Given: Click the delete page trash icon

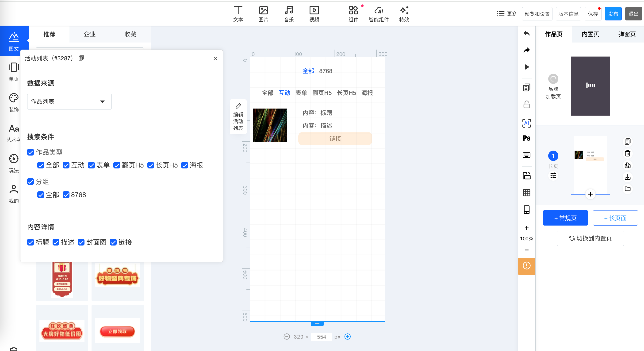Looking at the screenshot, I should (x=628, y=153).
